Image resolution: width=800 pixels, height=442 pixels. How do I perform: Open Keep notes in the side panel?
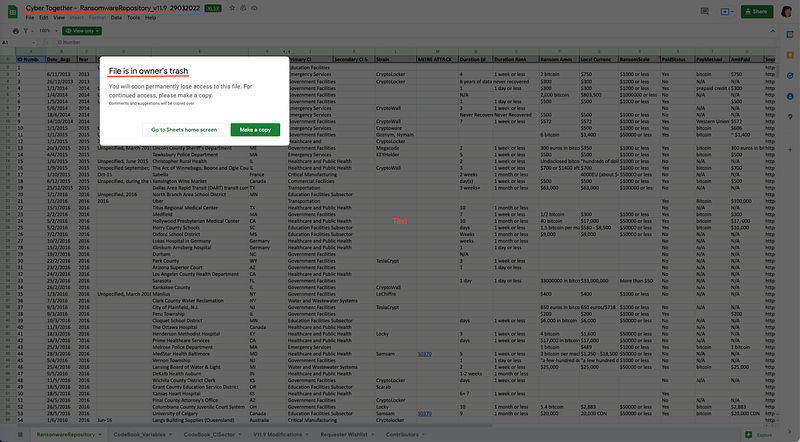pos(790,55)
